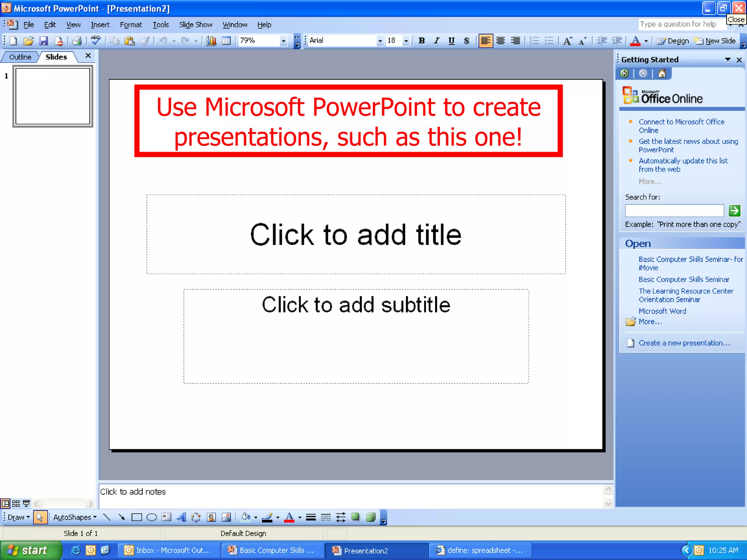Select the Arrow tool in Drawing toolbar
The image size is (747, 560).
[x=121, y=517]
